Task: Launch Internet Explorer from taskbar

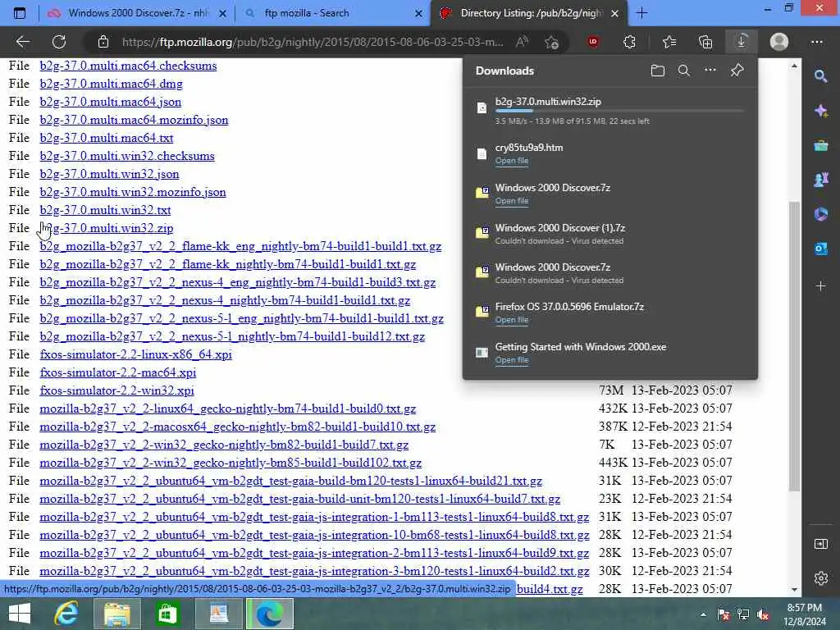Action: click(66, 614)
